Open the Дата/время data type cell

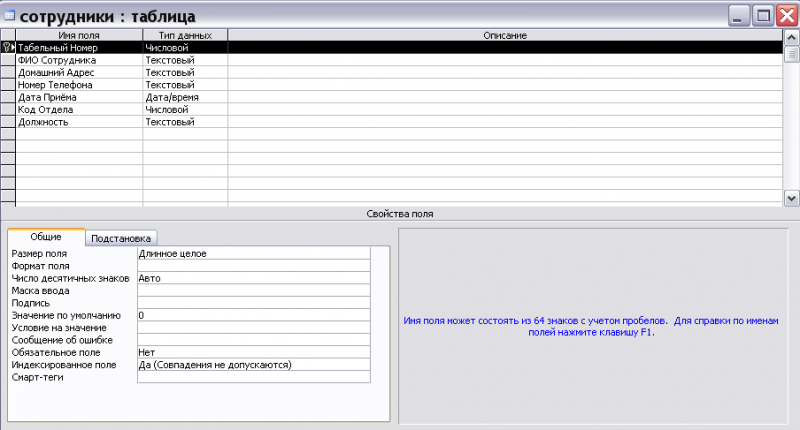coord(185,97)
